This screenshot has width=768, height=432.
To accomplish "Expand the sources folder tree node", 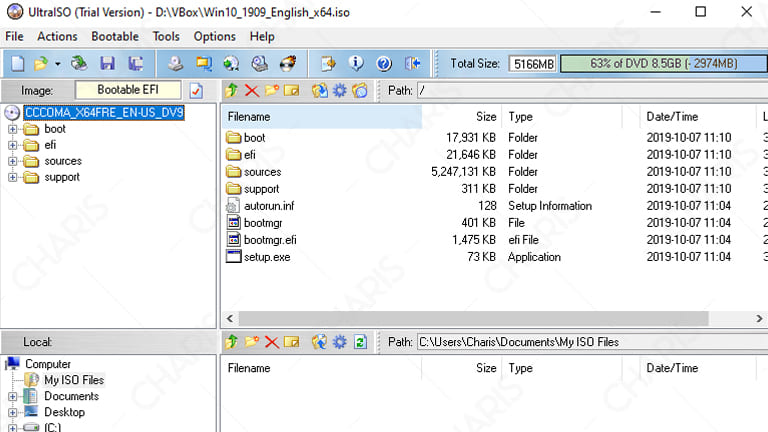I will (x=13, y=162).
